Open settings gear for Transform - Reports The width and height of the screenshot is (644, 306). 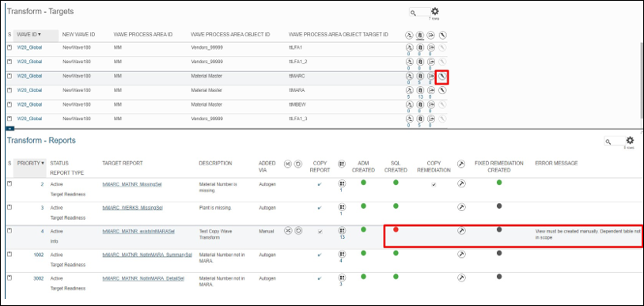[630, 141]
